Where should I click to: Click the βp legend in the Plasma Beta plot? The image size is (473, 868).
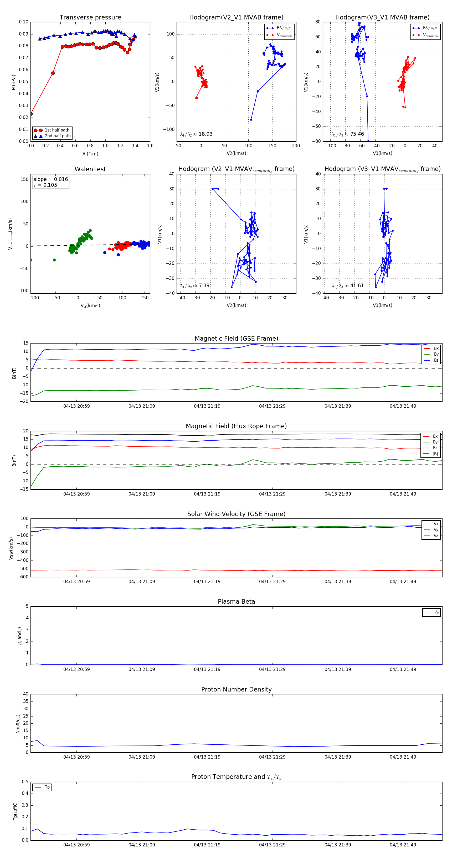(431, 612)
